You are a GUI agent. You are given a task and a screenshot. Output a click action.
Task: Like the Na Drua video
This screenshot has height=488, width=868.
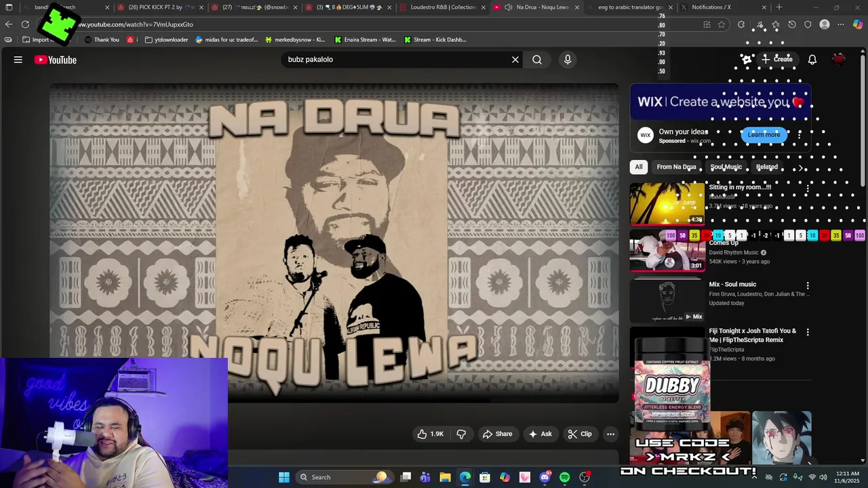pos(430,434)
